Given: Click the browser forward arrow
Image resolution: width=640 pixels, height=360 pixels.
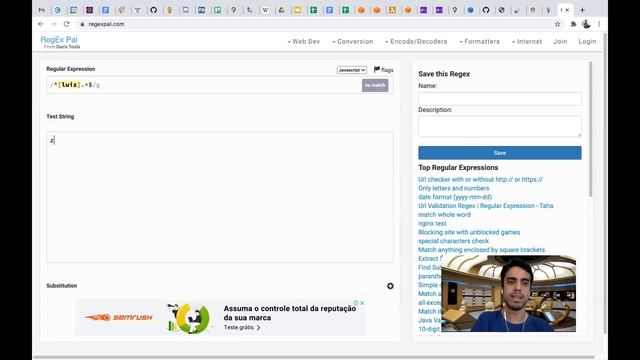Looking at the screenshot, I should [53, 24].
